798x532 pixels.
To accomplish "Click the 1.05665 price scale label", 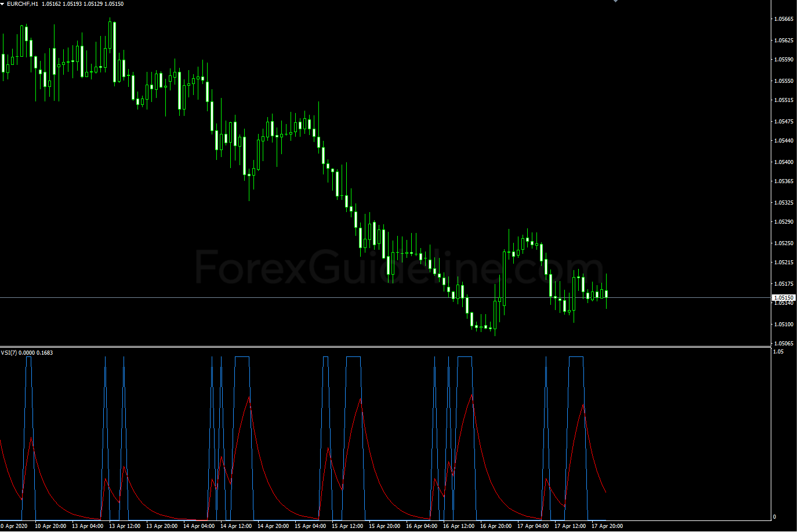I will coord(784,19).
